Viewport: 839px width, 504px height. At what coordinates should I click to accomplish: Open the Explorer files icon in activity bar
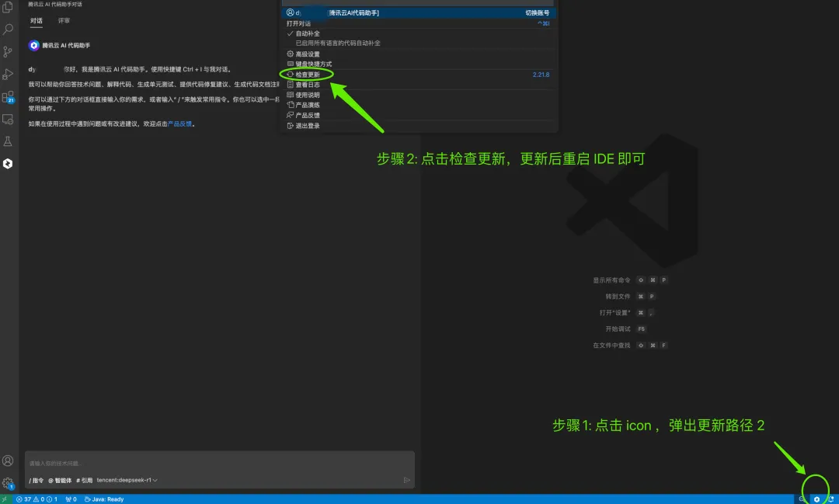tap(8, 7)
